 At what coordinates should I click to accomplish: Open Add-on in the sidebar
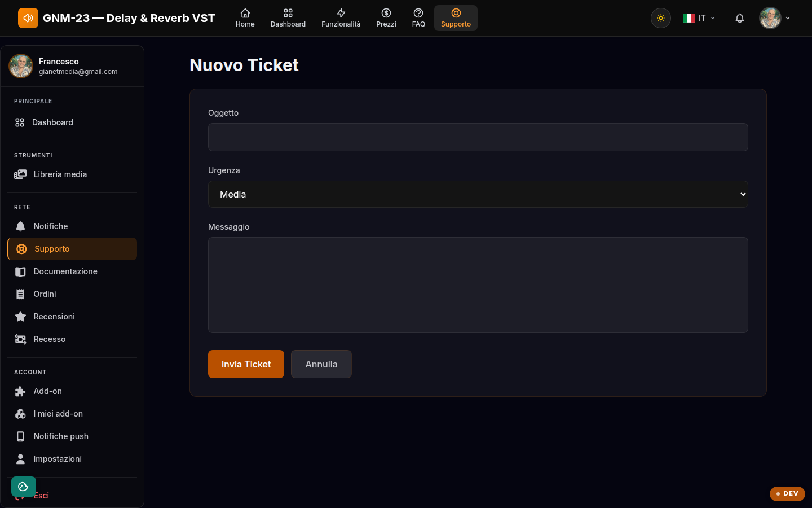[x=72, y=391]
